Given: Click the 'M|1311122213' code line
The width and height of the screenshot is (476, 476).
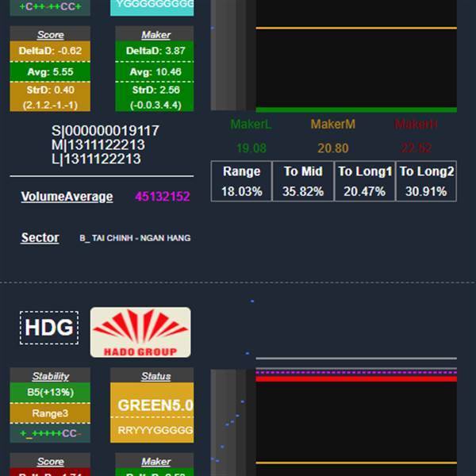Looking at the screenshot, I should (98, 145).
